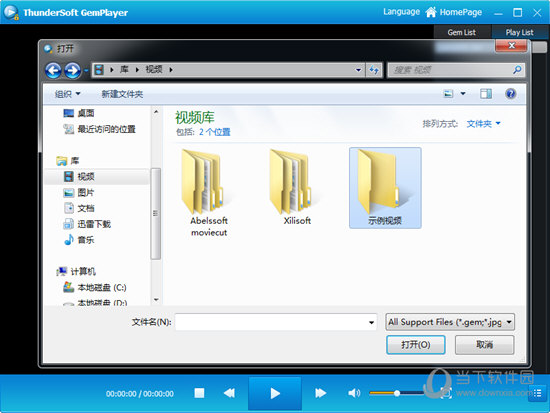550x413 pixels.
Task: Select 本地磁盘 (C:) drive
Action: [94, 287]
